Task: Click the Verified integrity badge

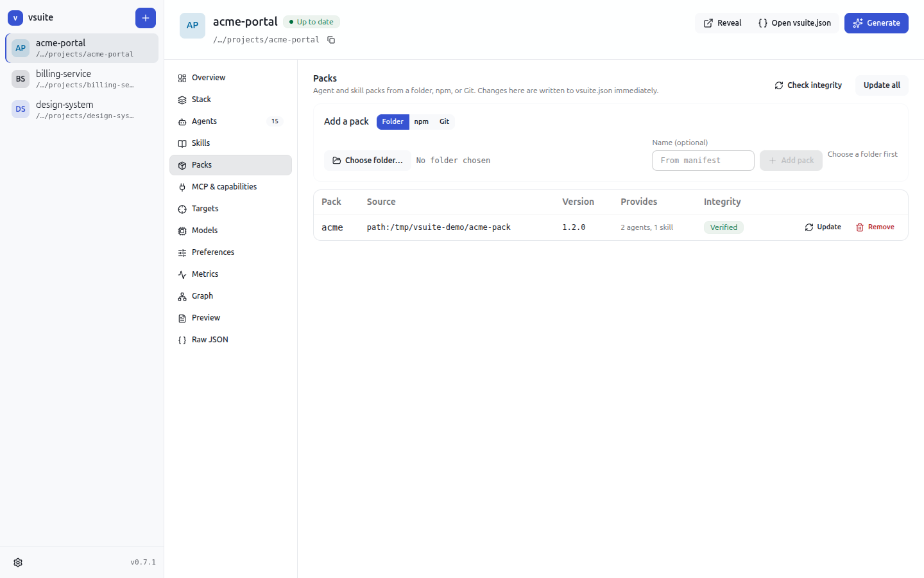Action: pyautogui.click(x=724, y=227)
